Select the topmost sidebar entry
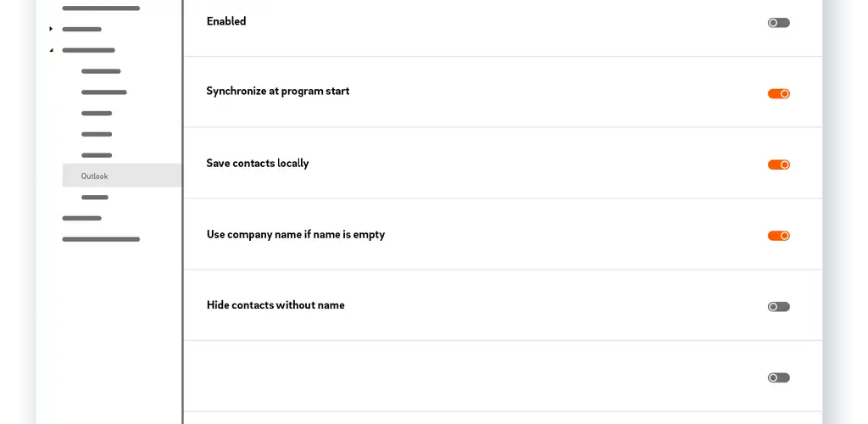Image resolution: width=868 pixels, height=424 pixels. [x=101, y=8]
